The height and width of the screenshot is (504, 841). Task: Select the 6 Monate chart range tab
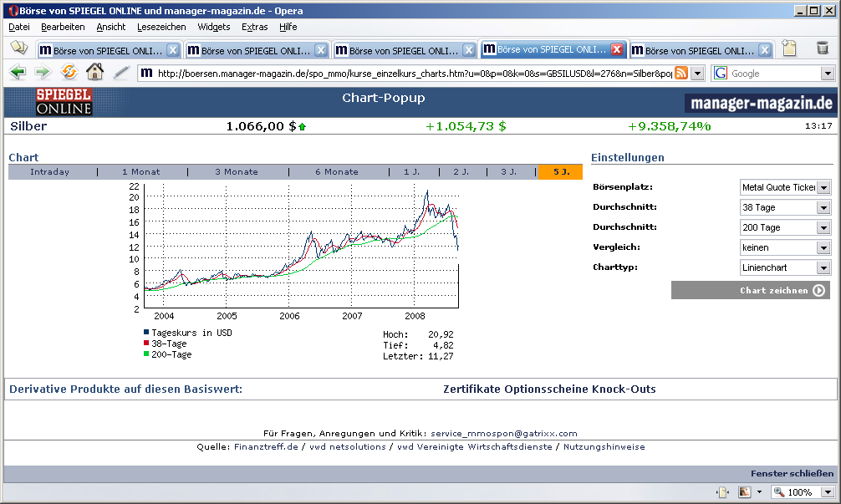337,172
